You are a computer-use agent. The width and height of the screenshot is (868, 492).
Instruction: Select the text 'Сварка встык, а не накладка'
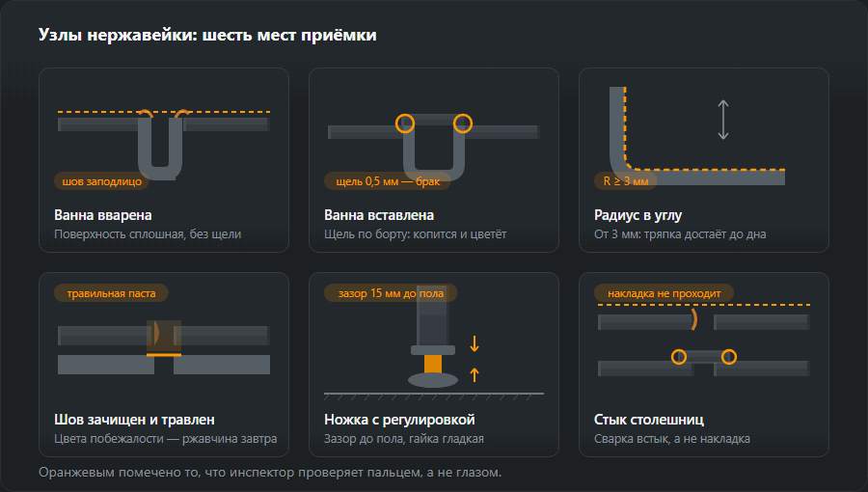click(x=672, y=439)
